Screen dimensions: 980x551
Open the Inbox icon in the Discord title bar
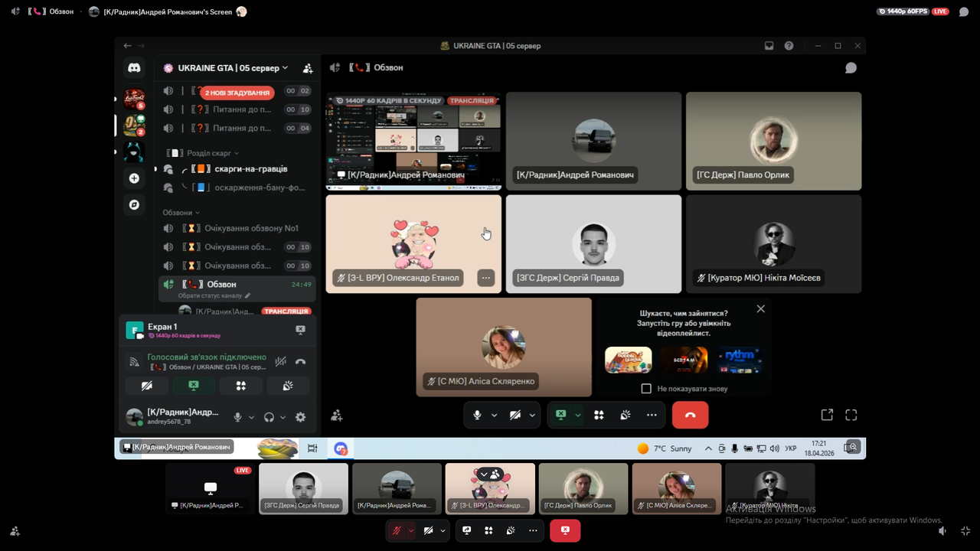point(769,46)
